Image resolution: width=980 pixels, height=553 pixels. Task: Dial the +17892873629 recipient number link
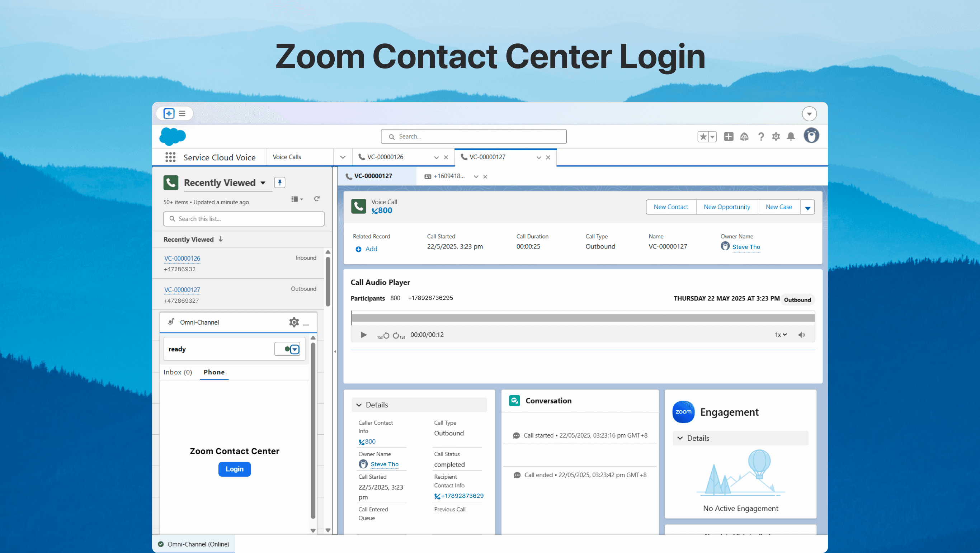pos(459,496)
